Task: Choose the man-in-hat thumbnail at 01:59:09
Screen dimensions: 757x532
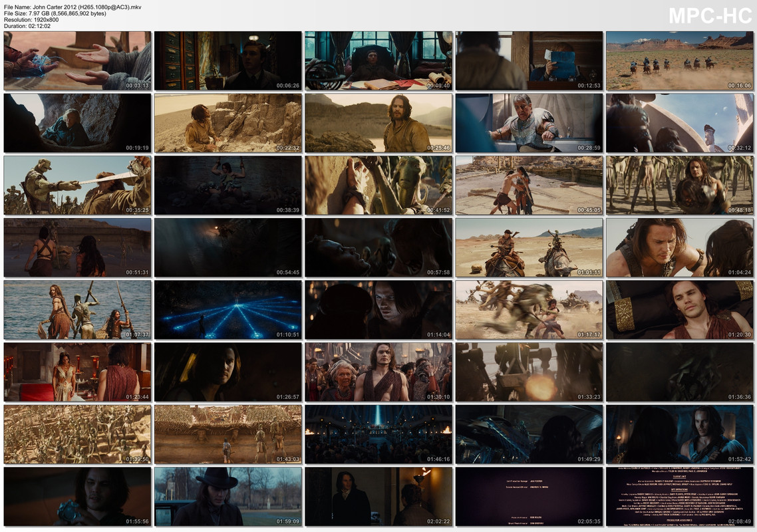Action: tap(228, 497)
